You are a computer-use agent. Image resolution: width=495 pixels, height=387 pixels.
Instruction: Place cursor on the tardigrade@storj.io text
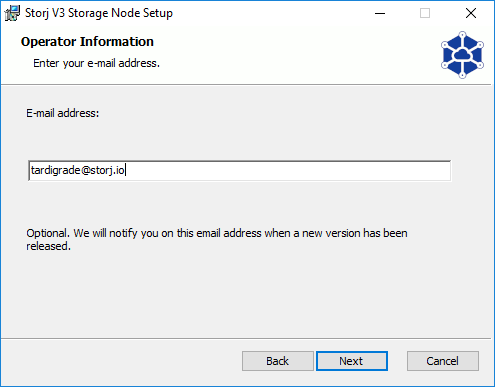click(78, 170)
